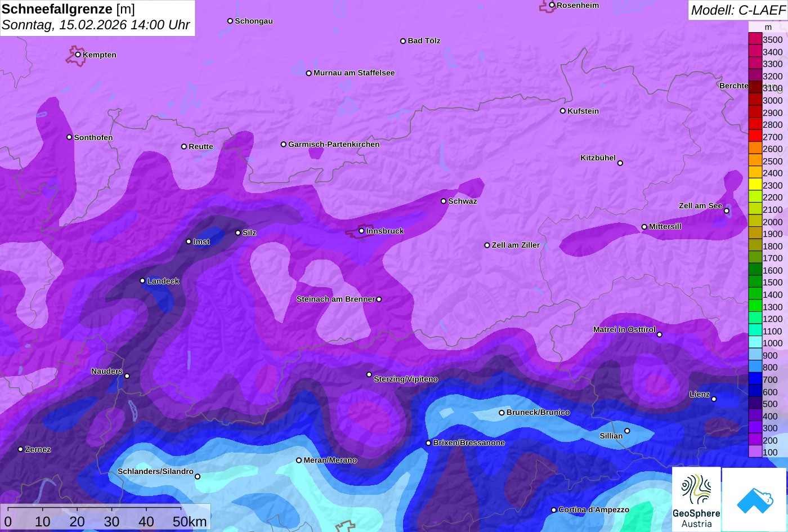Screen dimensions: 788x532
Task: Click the Reutte location dot
Action: click(184, 146)
